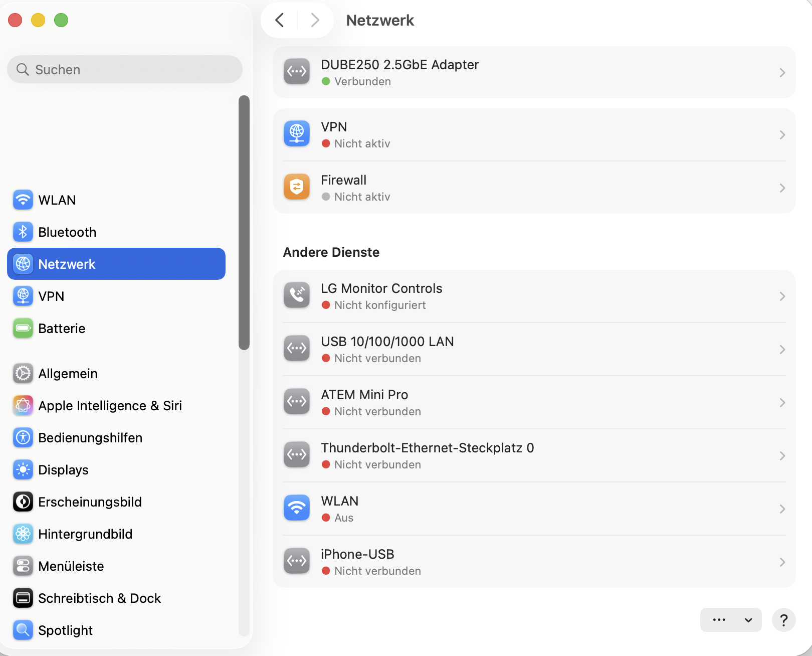This screenshot has width=812, height=656.
Task: Click the ATEM Mini Pro icon
Action: click(x=297, y=402)
